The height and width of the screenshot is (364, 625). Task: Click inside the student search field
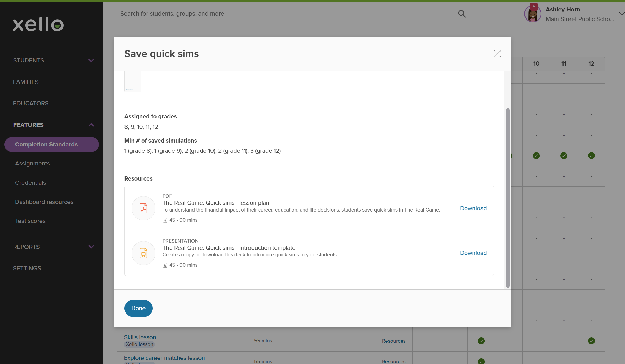234,14
